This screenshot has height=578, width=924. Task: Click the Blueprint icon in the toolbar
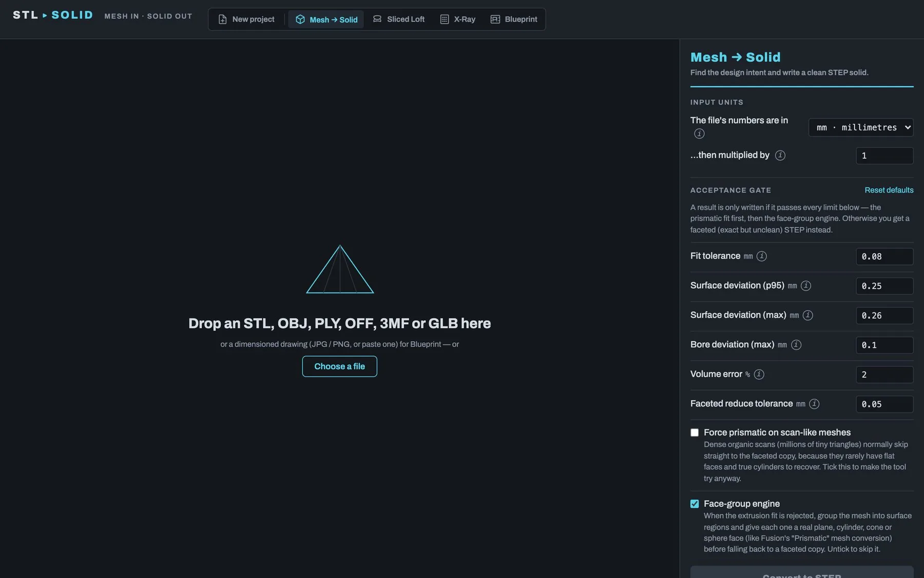pyautogui.click(x=495, y=20)
